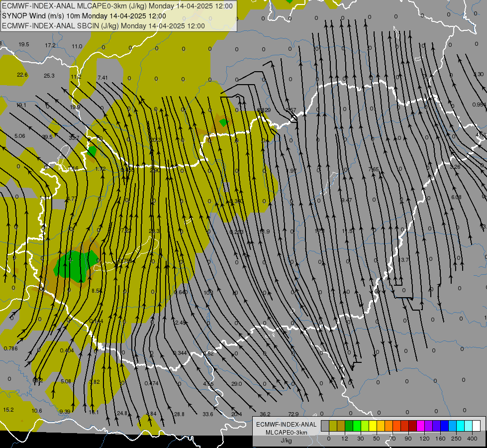
Task: Click the MLCAPE0-3km title line
Action: pyautogui.click(x=117, y=6)
